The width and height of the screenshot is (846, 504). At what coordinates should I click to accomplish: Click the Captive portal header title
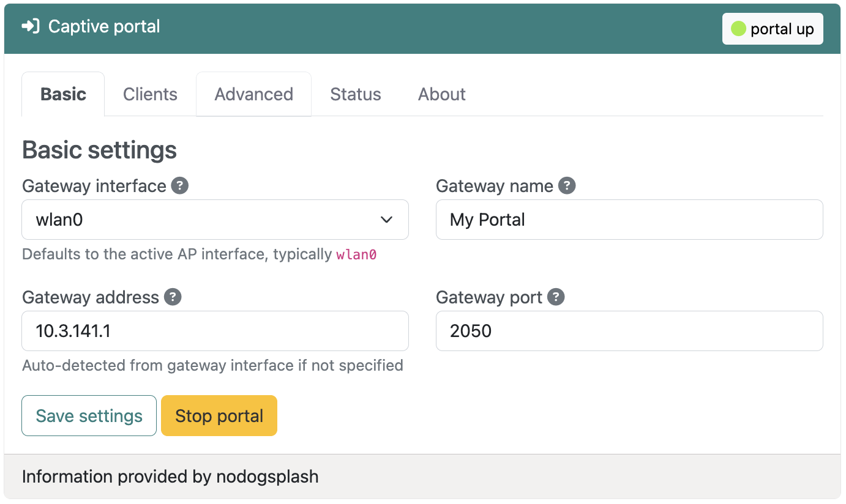pos(104,27)
